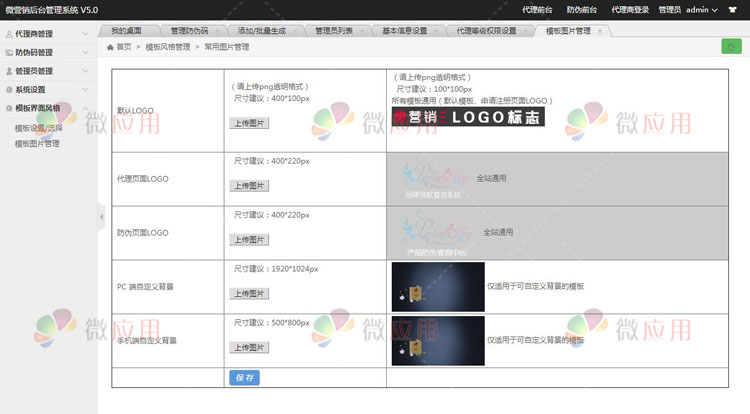
Task: Switch to the 管理员列表 tab
Action: coord(334,31)
